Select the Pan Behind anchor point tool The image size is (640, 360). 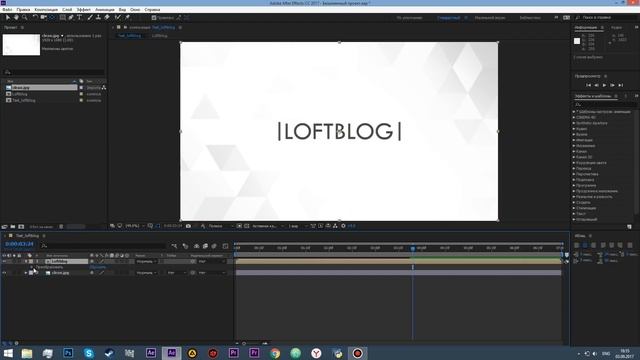click(52, 18)
